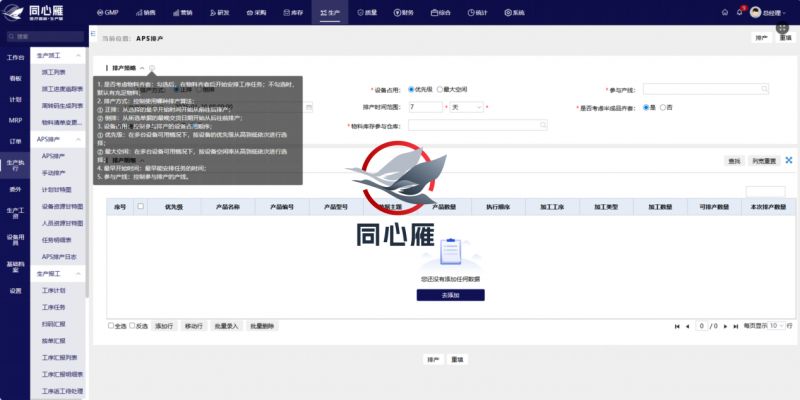The width and height of the screenshot is (800, 400).
Task: Open the 参与产线 dropdown
Action: [710, 89]
